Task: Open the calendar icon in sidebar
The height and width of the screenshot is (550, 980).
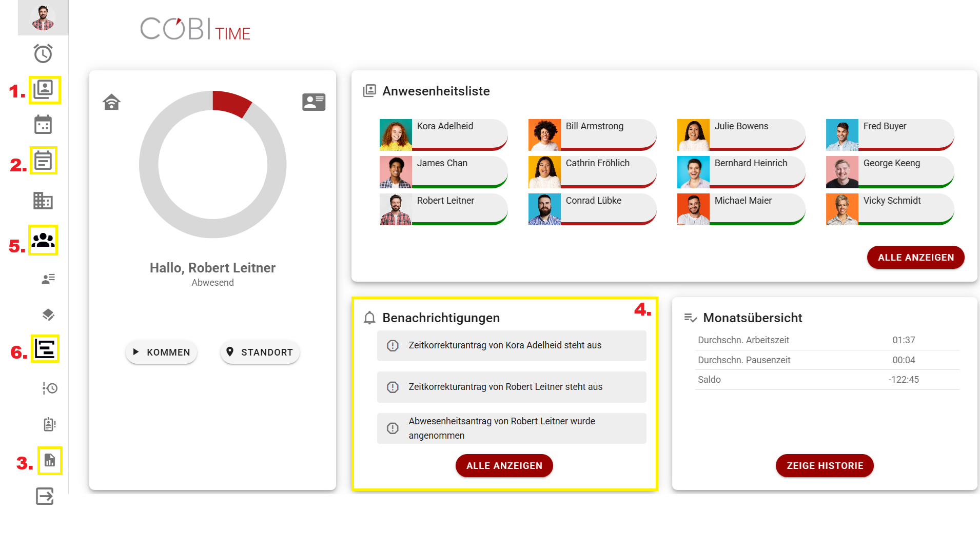Action: [43, 125]
